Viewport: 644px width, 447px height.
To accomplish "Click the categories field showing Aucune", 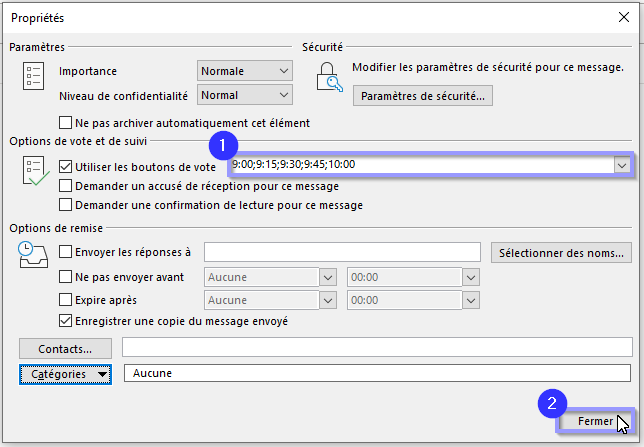I will [377, 373].
